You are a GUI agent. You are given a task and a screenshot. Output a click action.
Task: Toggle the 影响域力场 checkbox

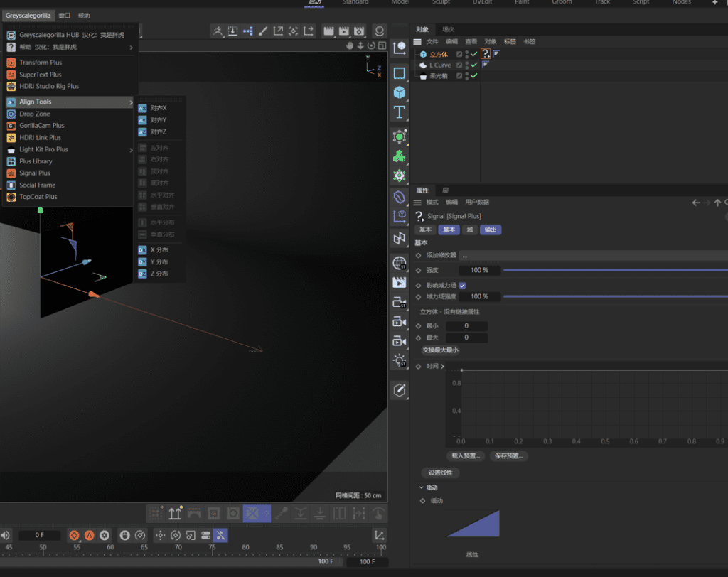click(x=462, y=286)
